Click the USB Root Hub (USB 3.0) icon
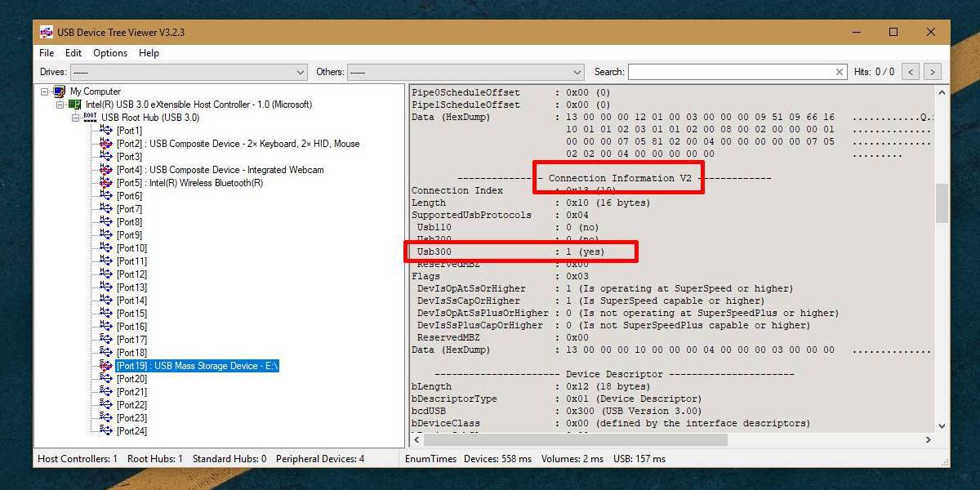This screenshot has height=490, width=980. coord(89,118)
